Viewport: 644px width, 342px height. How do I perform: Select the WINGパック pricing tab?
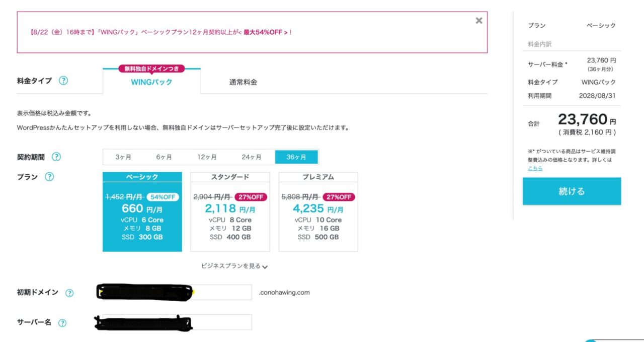[151, 82]
